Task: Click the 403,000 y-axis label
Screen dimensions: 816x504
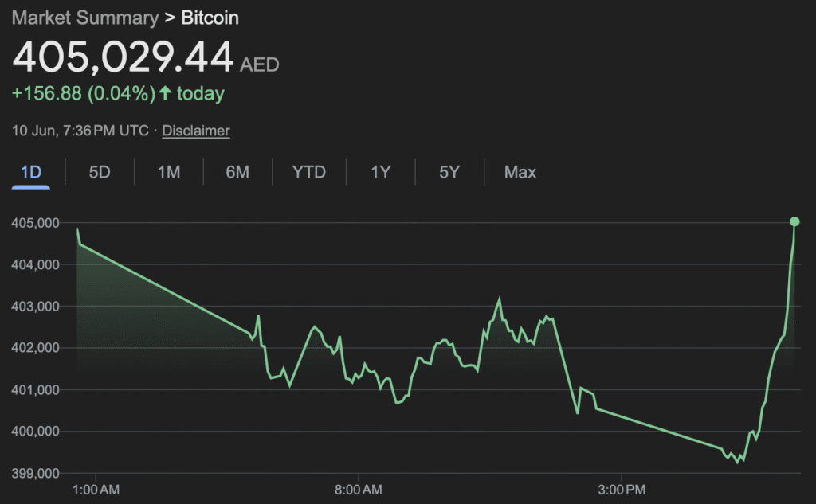Action: click(x=35, y=307)
